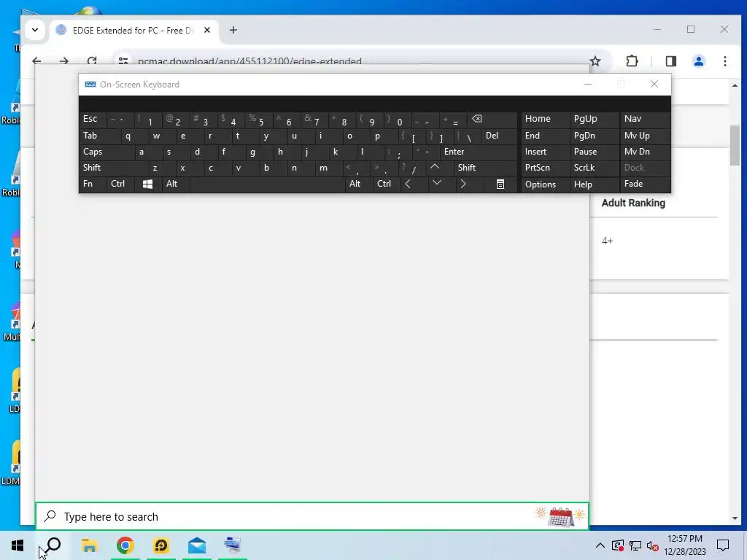
Task: Toggle the Fn key
Action: coord(93,184)
